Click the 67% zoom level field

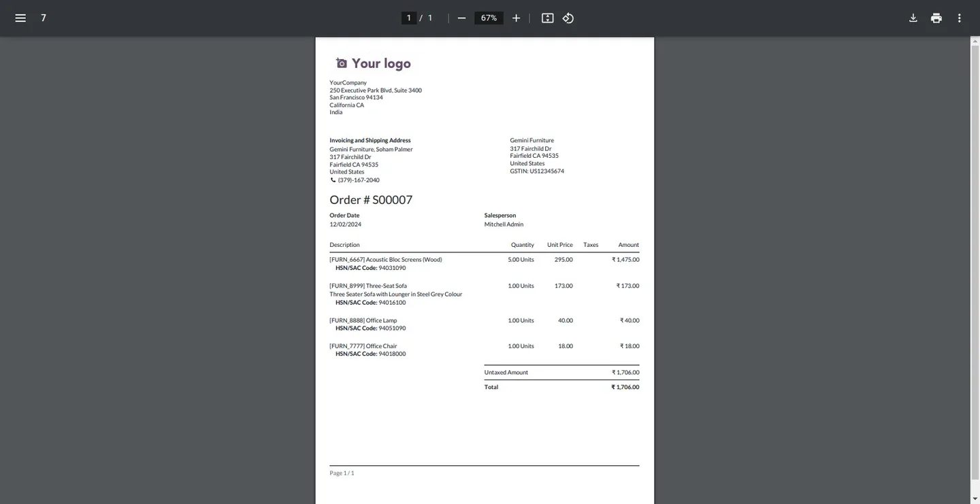tap(489, 18)
